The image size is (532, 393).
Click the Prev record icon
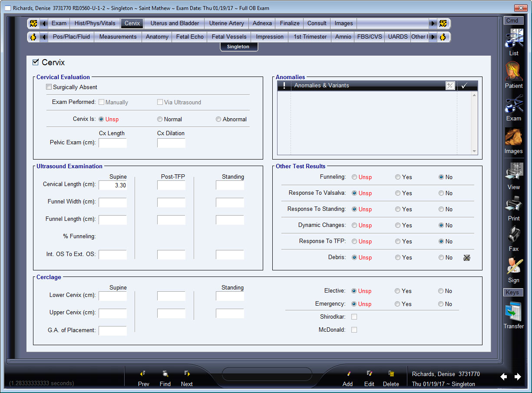pyautogui.click(x=143, y=373)
